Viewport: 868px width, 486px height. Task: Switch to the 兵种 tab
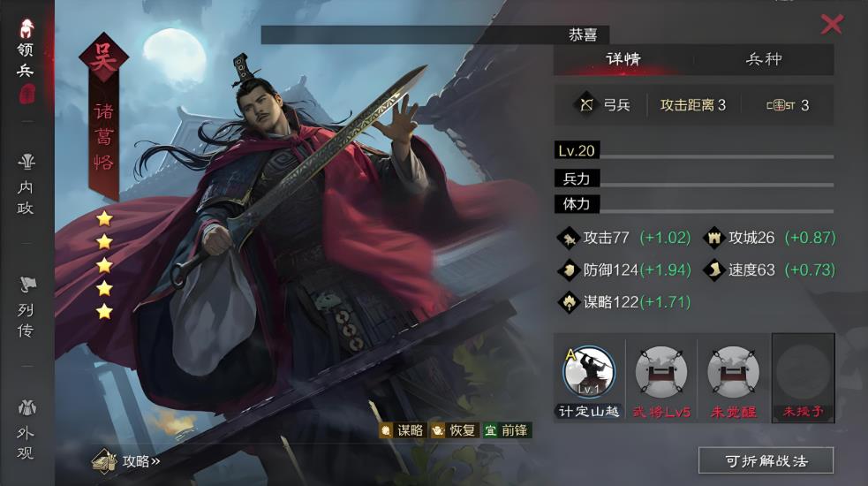(x=764, y=59)
